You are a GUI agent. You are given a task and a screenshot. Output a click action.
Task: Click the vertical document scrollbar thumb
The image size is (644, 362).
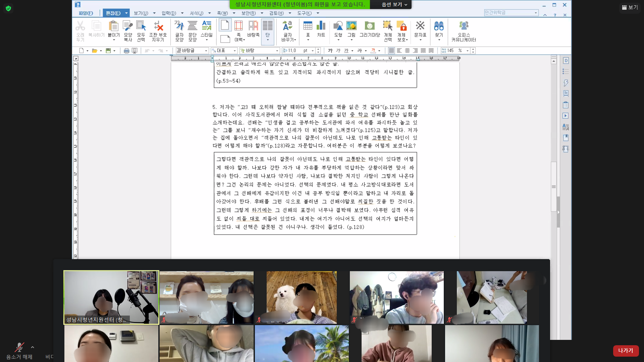click(553, 187)
